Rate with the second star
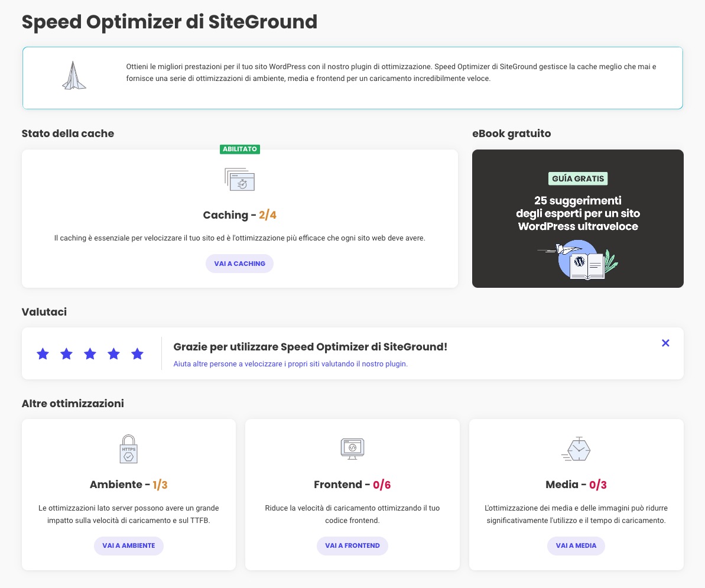The width and height of the screenshot is (705, 588). (x=67, y=354)
